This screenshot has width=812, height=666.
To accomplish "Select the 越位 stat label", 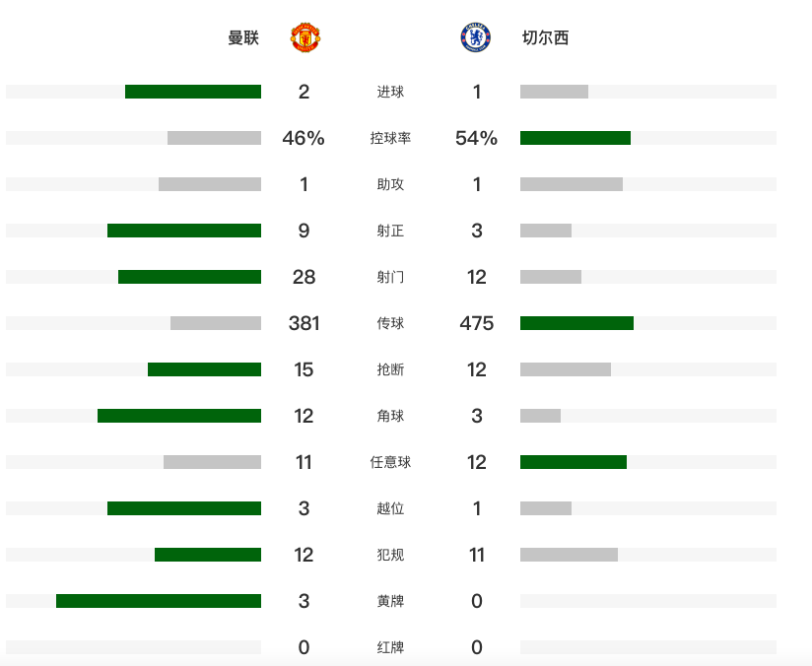I will [x=390, y=508].
